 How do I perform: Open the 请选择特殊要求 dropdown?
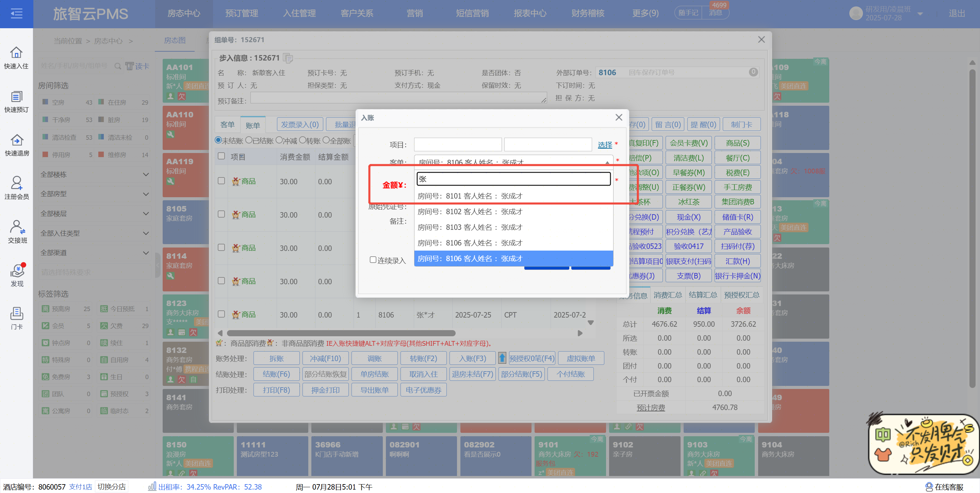94,272
